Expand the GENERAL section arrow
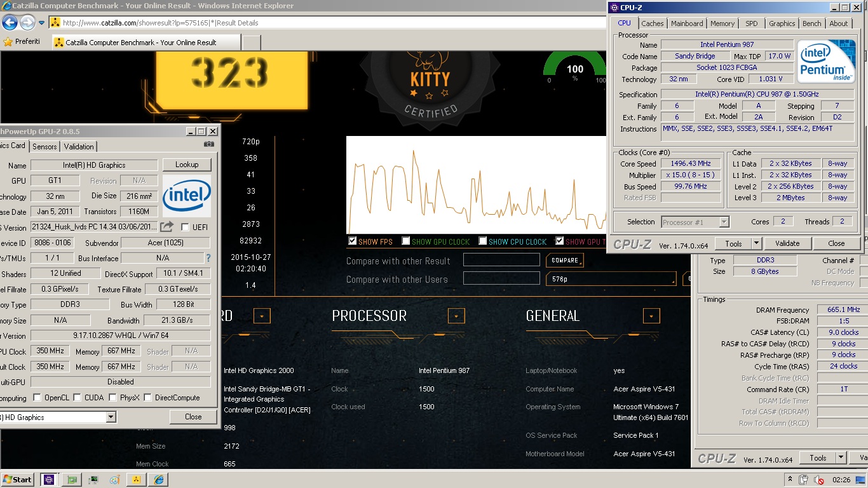This screenshot has height=488, width=868. [x=651, y=316]
